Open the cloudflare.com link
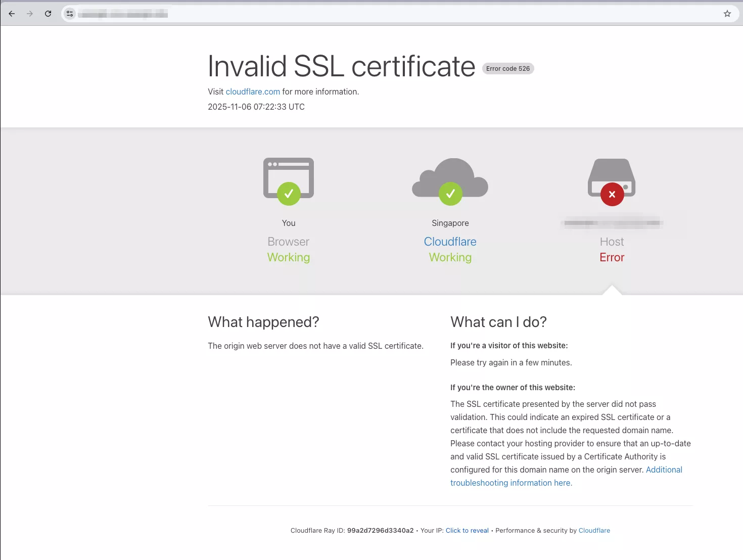The height and width of the screenshot is (560, 743). [253, 91]
